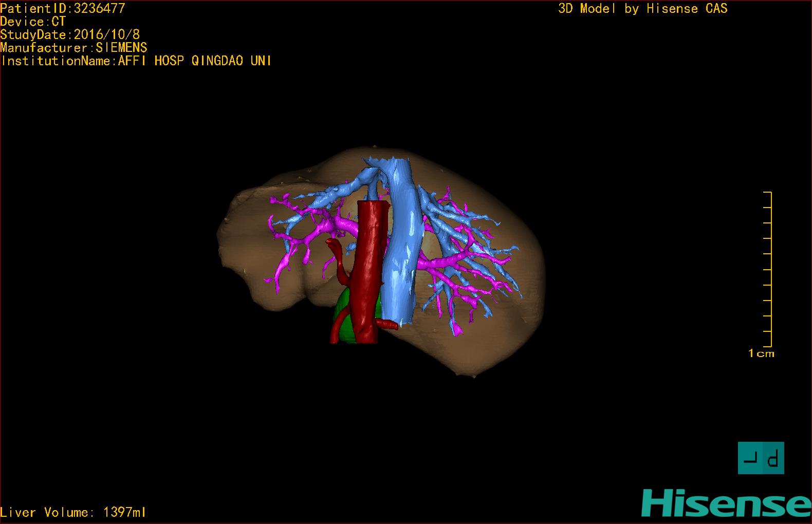Click the Manufacturer:SIEMENS text
This screenshot has width=812, height=524.
coord(74,48)
